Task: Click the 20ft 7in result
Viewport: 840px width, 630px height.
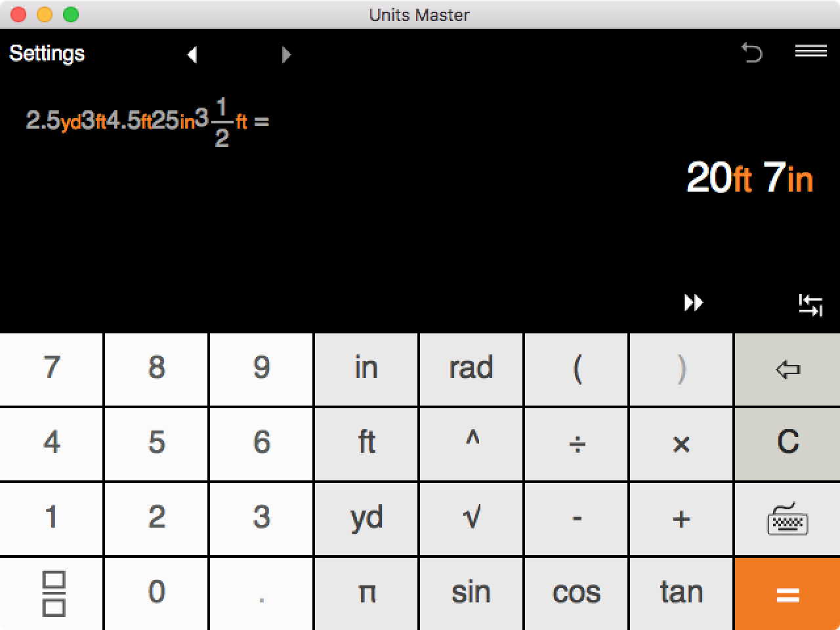Action: (x=749, y=178)
